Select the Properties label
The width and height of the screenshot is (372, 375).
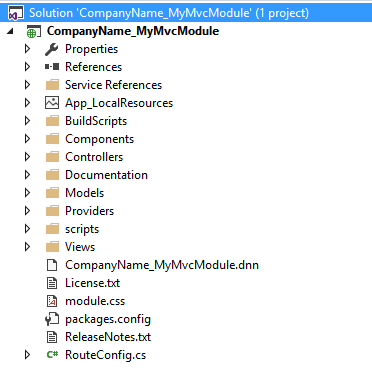coord(91,49)
